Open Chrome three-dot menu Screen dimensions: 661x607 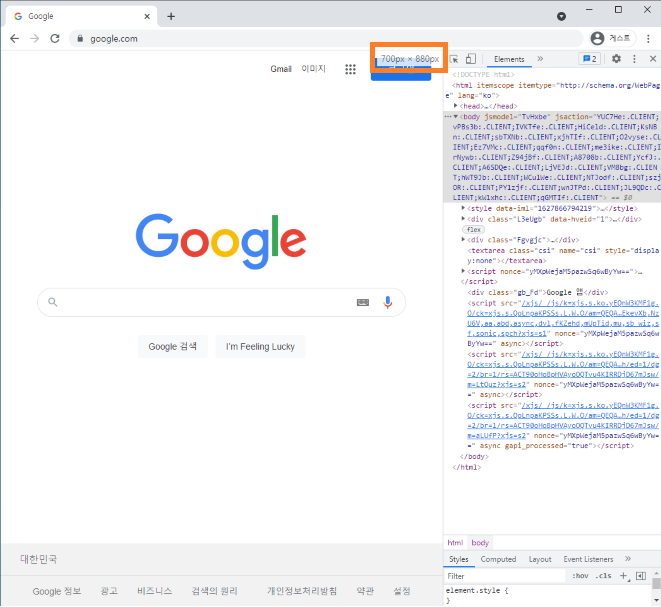pos(648,39)
